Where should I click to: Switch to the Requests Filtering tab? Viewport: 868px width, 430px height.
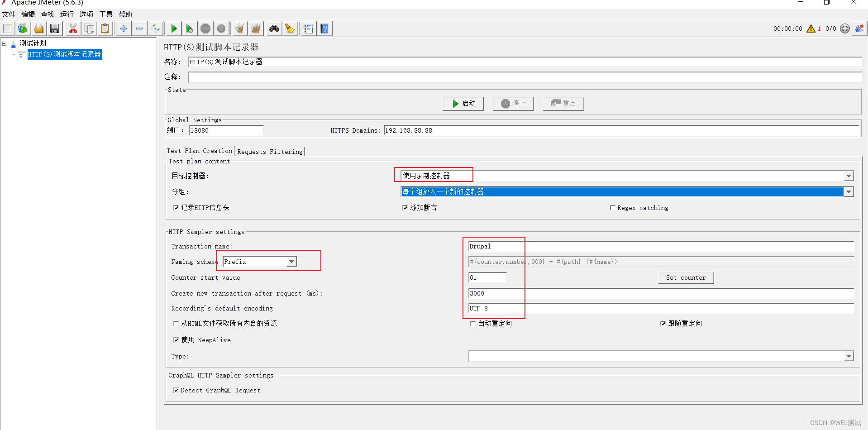270,152
